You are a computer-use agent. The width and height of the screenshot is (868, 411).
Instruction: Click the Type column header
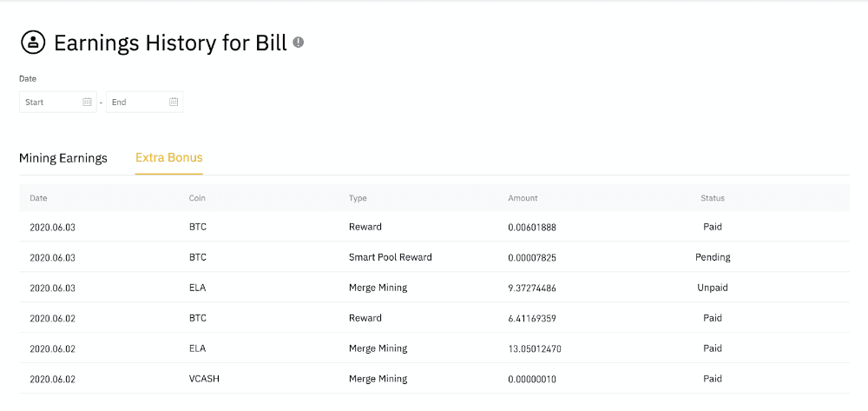click(358, 198)
